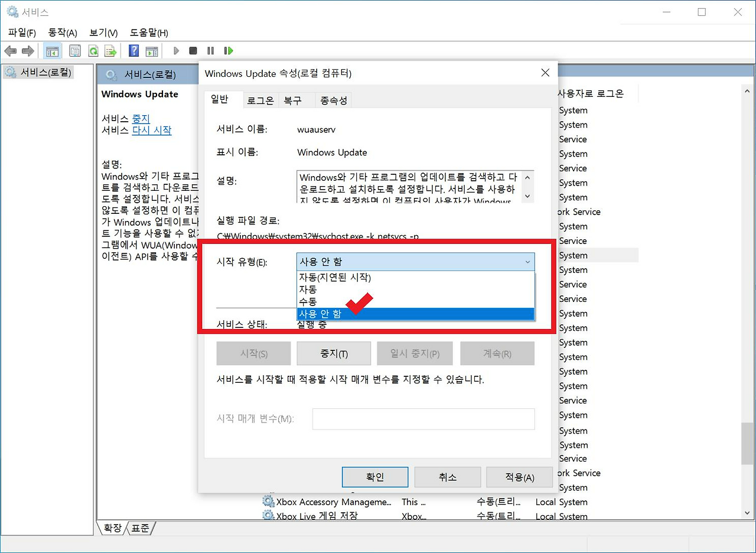Click the Start Service play icon
Image resolution: width=756 pixels, height=553 pixels.
tap(176, 51)
